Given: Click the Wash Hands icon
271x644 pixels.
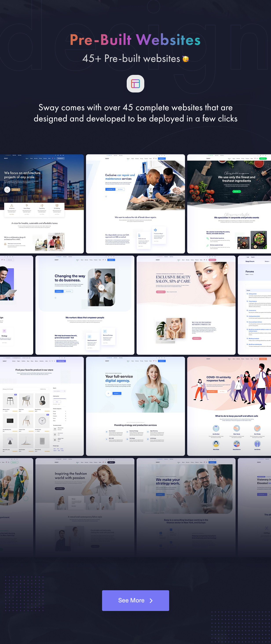Looking at the screenshot, I should pyautogui.click(x=236, y=428).
